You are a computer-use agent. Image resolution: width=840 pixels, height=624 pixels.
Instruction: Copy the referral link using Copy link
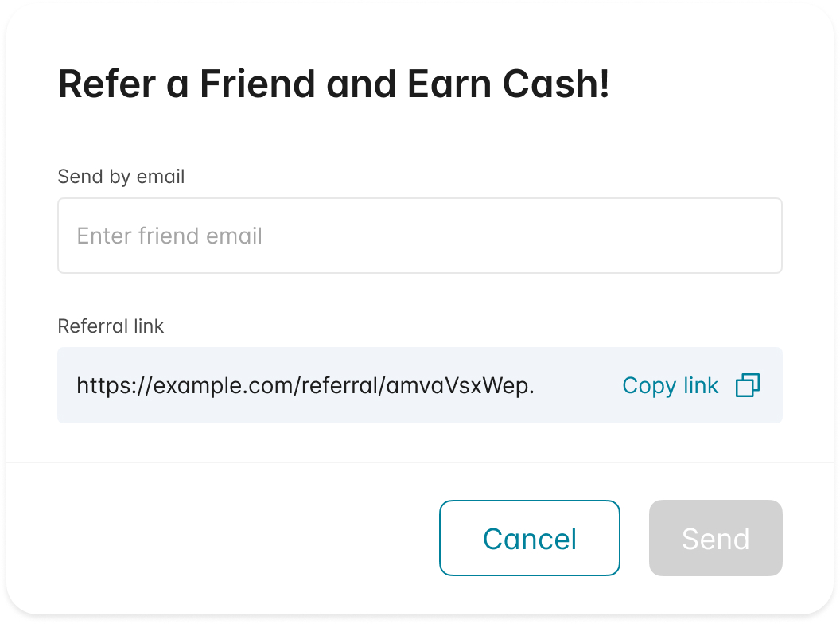tap(690, 385)
